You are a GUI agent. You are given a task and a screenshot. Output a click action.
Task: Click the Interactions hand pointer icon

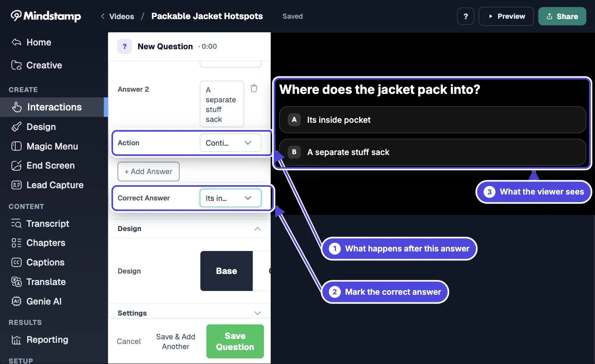(x=17, y=107)
